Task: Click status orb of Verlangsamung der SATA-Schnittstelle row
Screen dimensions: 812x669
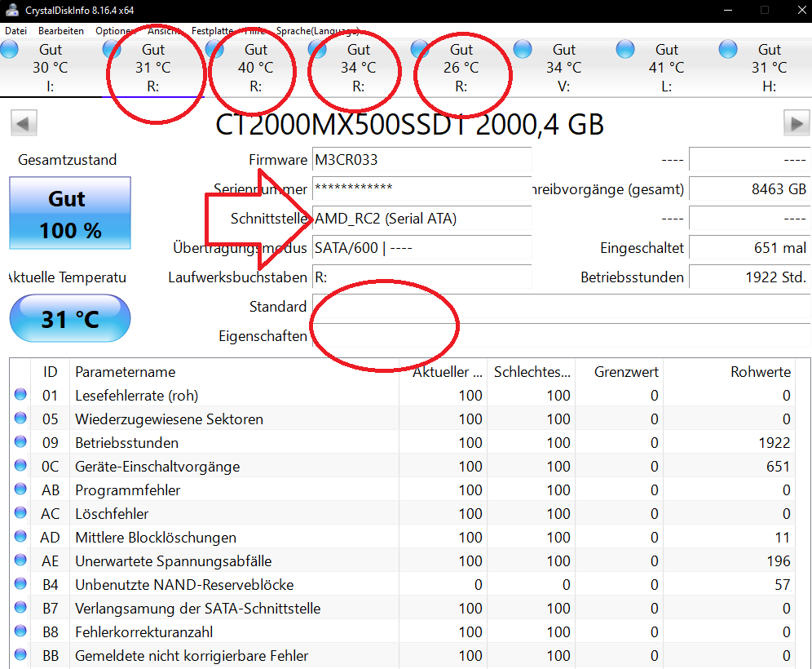Action: (x=20, y=607)
